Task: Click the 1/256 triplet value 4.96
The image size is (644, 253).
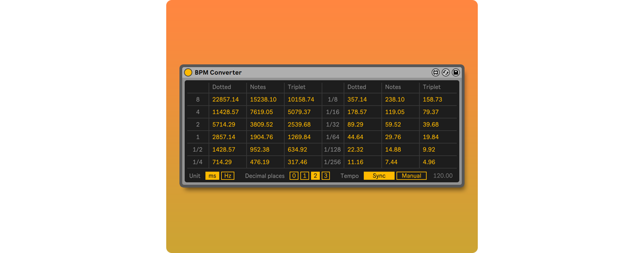Action: pos(429,162)
